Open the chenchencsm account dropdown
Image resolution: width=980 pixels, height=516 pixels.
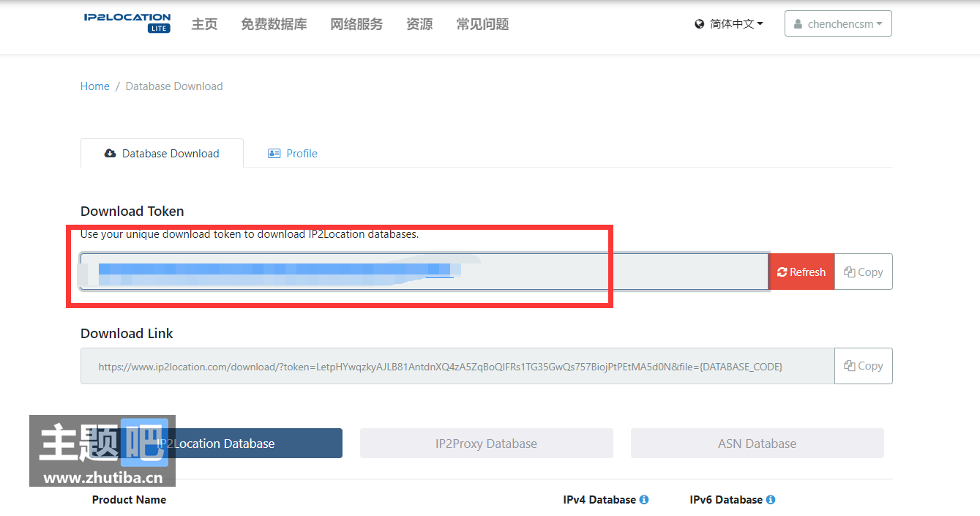[838, 23]
